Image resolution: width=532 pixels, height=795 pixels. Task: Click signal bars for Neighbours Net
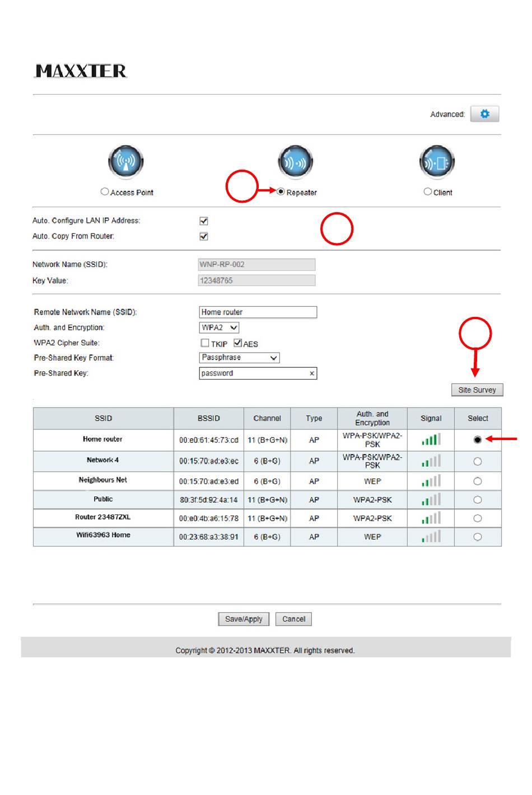(x=431, y=481)
